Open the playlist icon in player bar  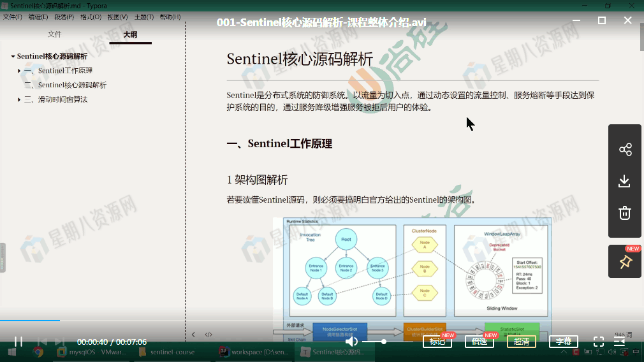tap(619, 342)
